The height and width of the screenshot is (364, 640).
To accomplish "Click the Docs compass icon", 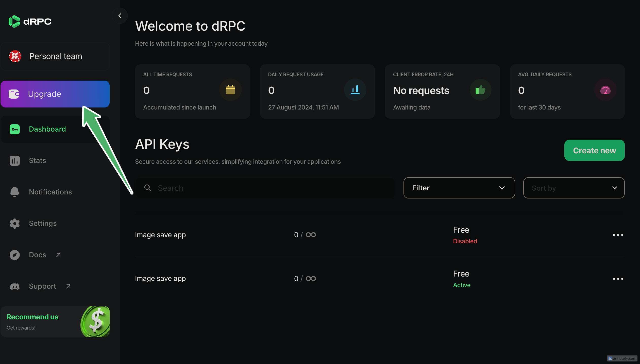I will [x=14, y=255].
